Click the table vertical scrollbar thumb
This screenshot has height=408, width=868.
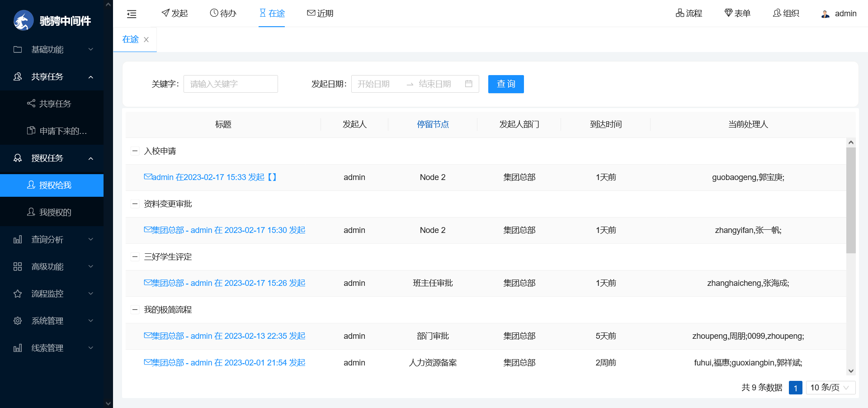(x=851, y=200)
